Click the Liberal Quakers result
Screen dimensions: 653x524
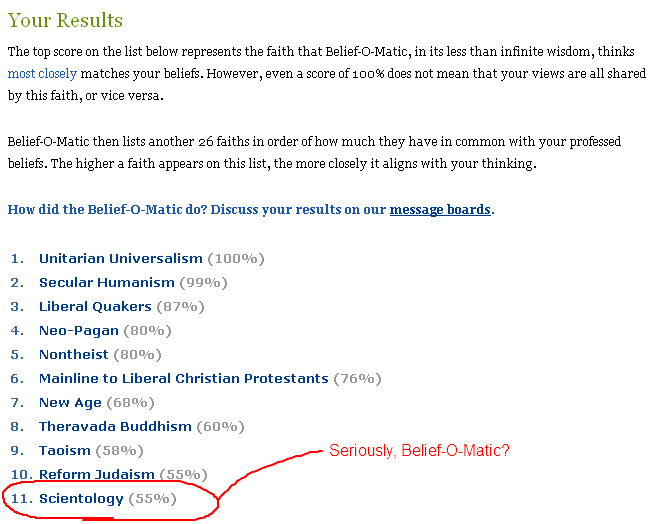coord(95,306)
